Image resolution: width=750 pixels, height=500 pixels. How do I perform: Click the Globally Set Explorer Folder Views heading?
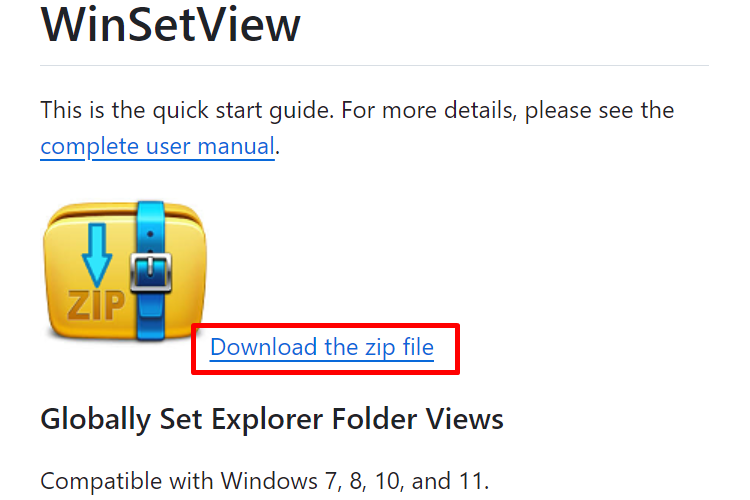click(x=272, y=420)
